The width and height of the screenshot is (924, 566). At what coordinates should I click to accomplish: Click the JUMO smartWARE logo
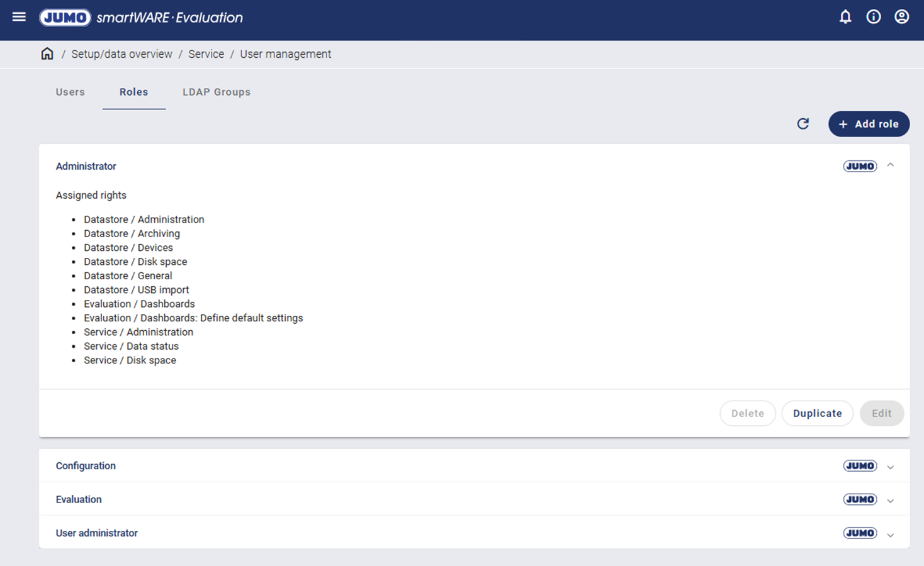pyautogui.click(x=141, y=18)
